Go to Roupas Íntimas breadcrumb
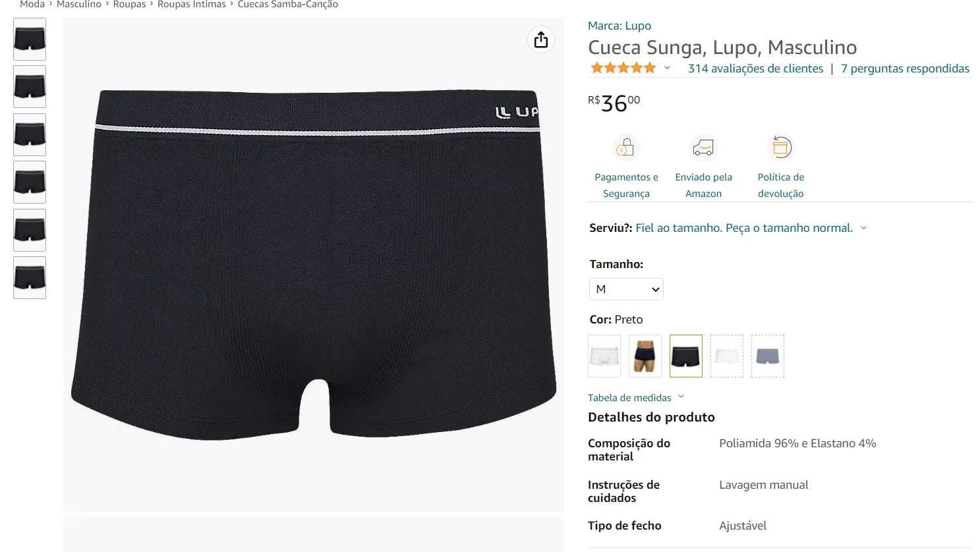This screenshot has height=552, width=980. coord(192,5)
